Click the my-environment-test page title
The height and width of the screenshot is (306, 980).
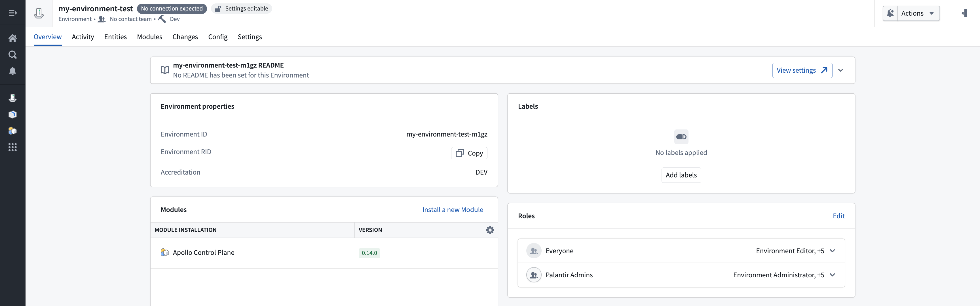coord(96,8)
